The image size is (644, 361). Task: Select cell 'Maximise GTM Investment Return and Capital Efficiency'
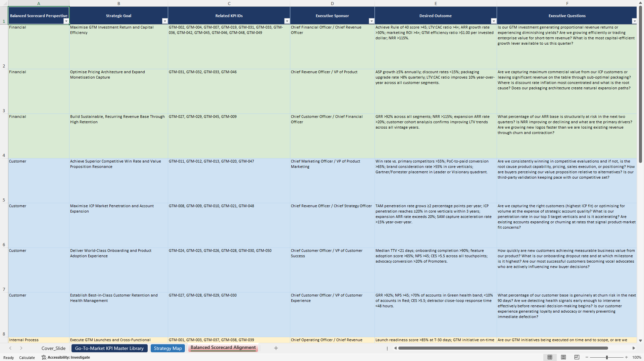tap(118, 47)
